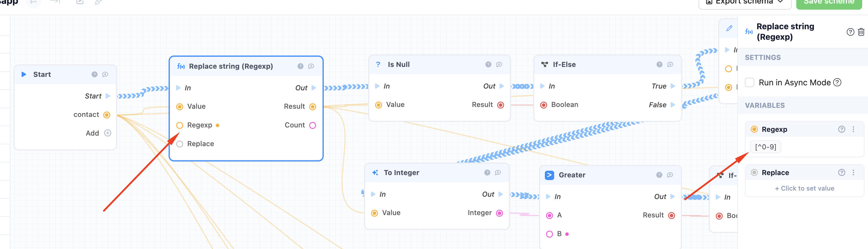Enable Run in Async Mode checkbox
This screenshot has width=868, height=249.
(749, 82)
